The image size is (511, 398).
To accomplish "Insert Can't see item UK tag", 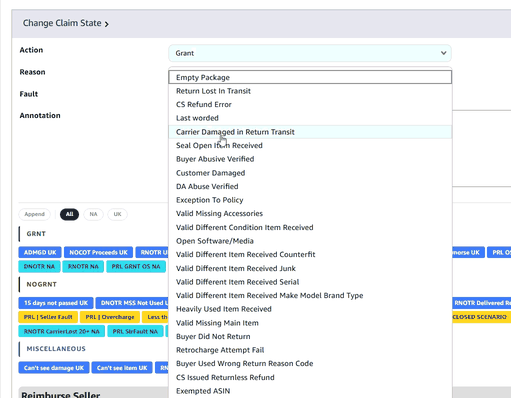I will [x=122, y=368].
